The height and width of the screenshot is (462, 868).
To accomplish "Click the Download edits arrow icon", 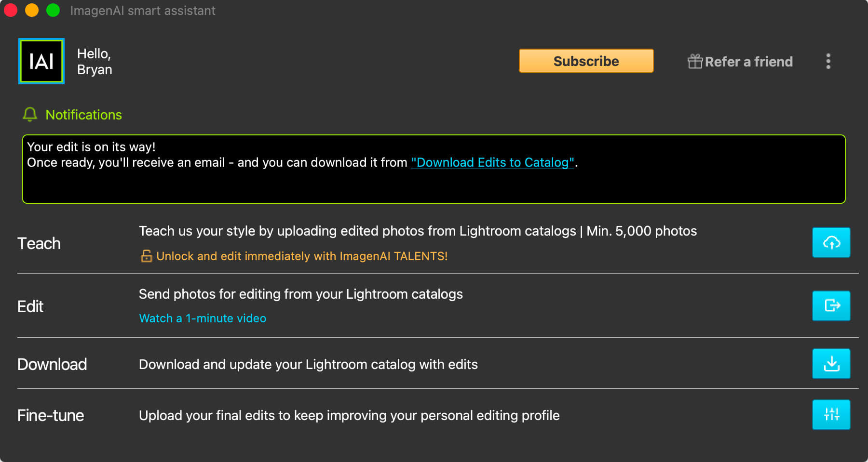I will [831, 364].
